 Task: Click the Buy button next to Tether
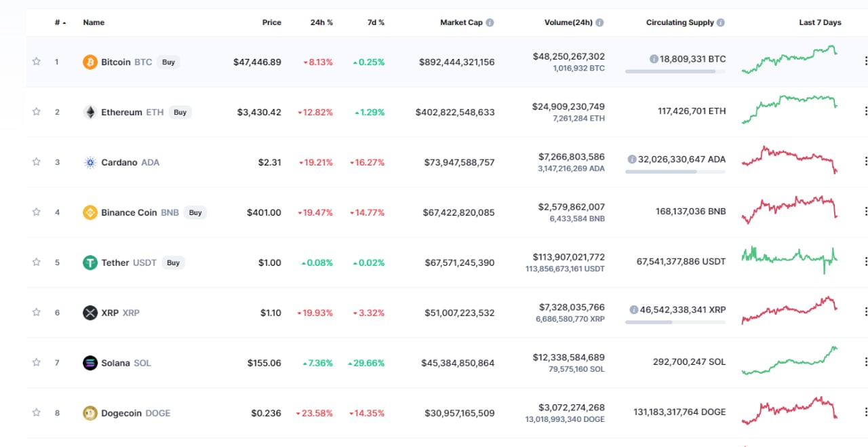(174, 263)
